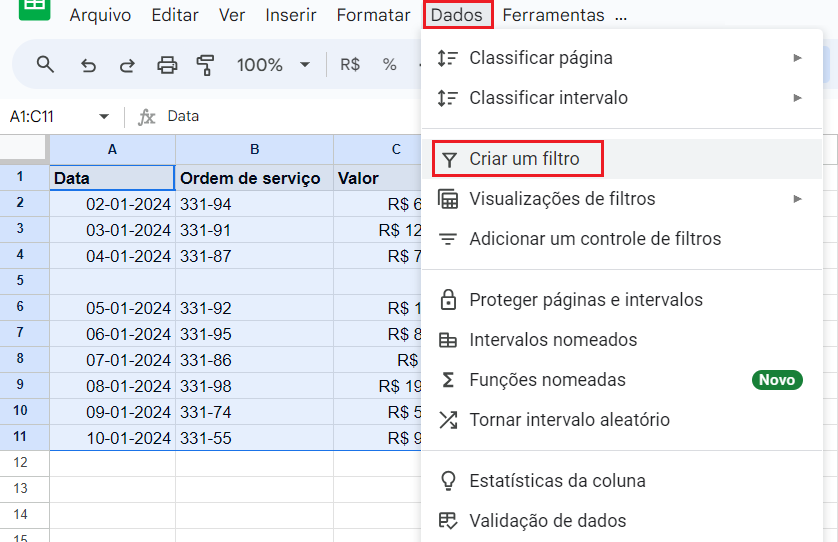The width and height of the screenshot is (838, 542).
Task: Click the sort icon beside Classificar página
Action: pos(448,58)
